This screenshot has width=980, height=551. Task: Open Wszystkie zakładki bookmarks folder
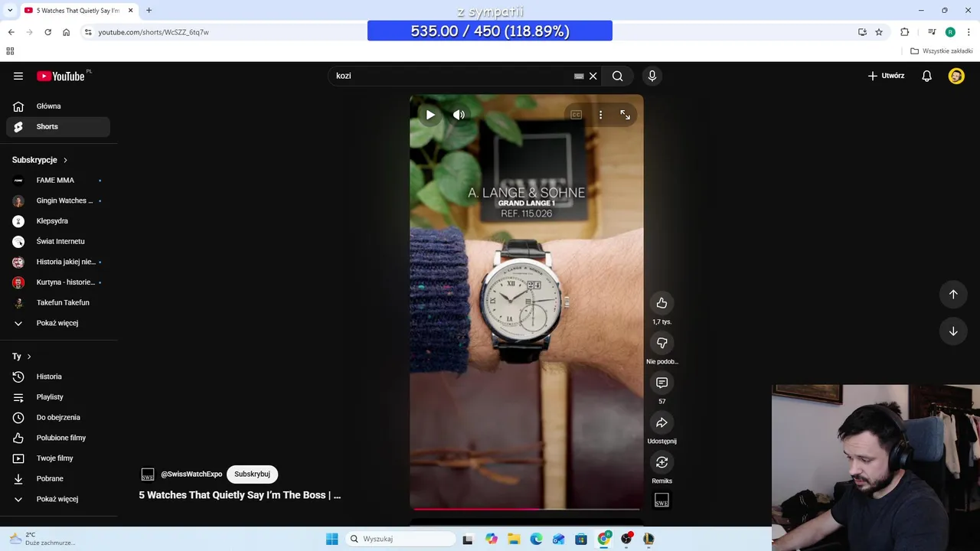coord(942,51)
